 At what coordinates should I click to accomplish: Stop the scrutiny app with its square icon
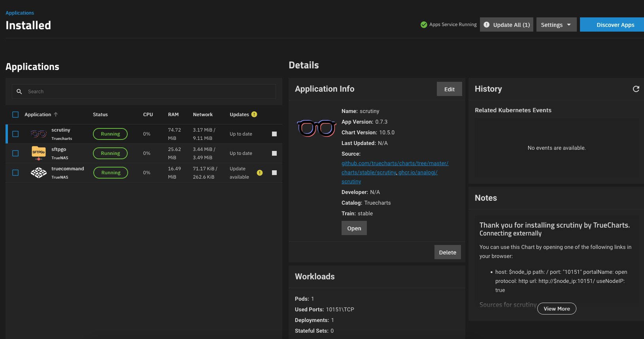coord(274,134)
